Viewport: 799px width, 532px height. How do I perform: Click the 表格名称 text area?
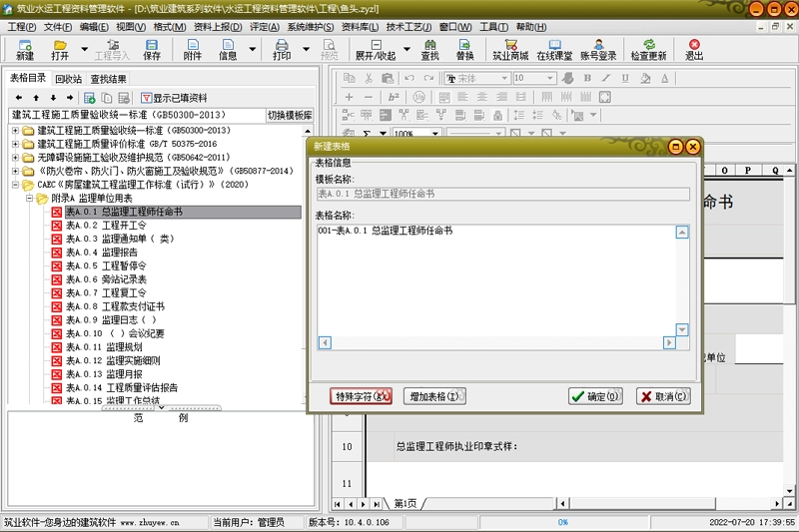tap(497, 279)
